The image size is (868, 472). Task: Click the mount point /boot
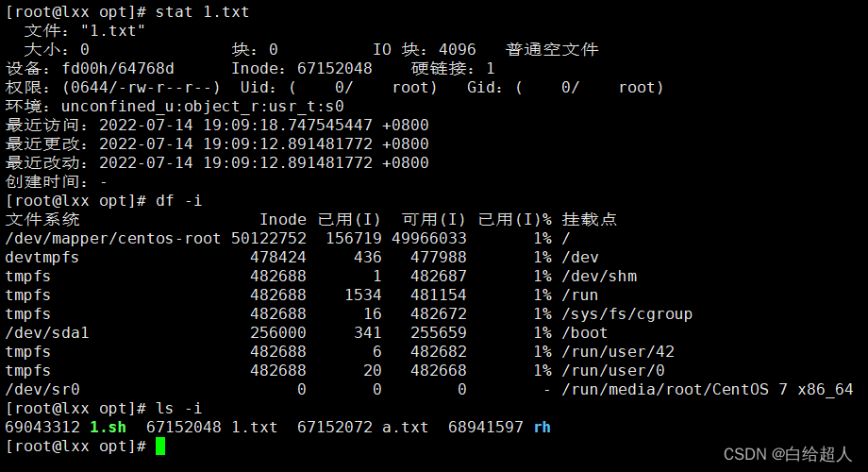(x=585, y=332)
